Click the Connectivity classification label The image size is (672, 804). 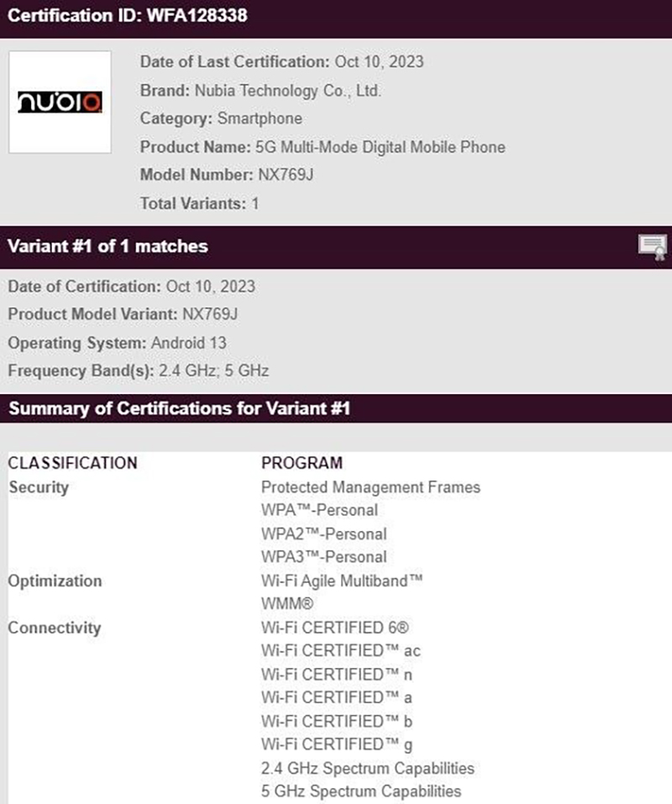[55, 628]
